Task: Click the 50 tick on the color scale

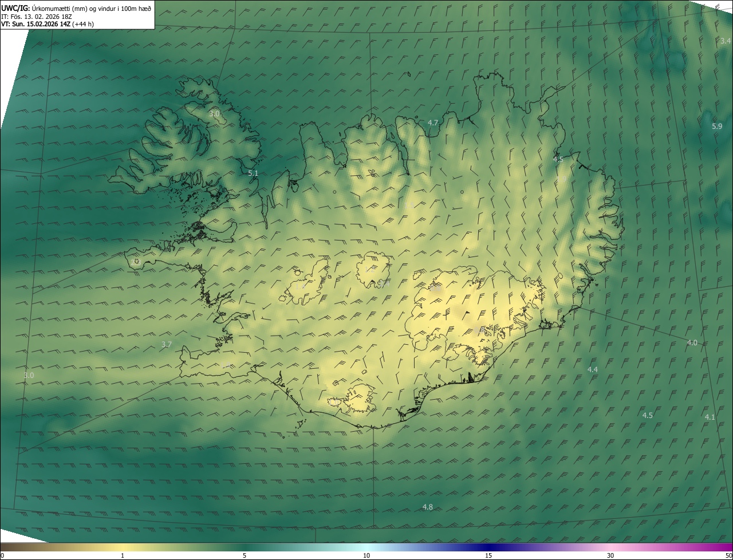Action: (x=729, y=555)
